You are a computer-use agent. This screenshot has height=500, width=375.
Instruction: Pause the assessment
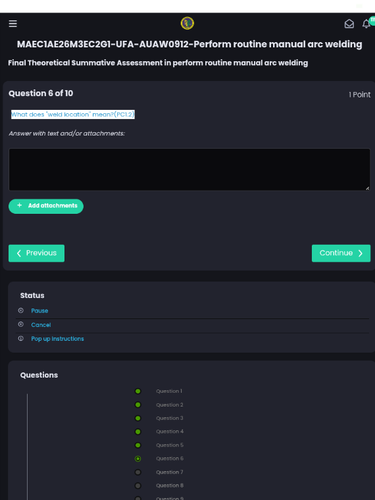click(40, 311)
